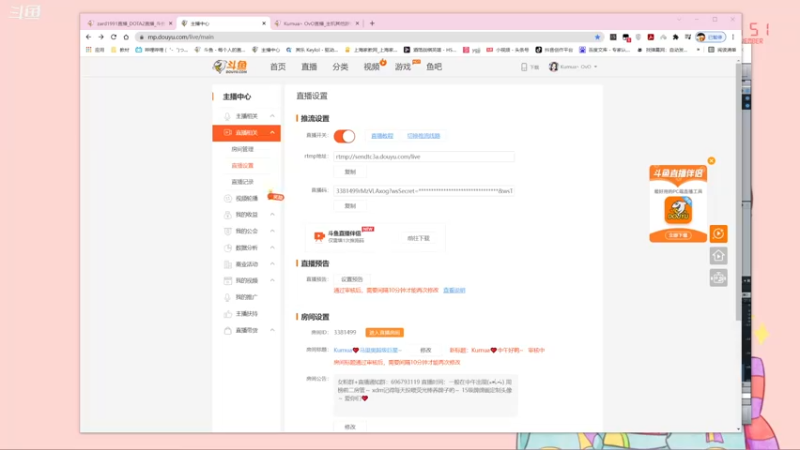The height and width of the screenshot is (450, 800).
Task: Expand the 数据分析 section chevron
Action: pos(272,248)
